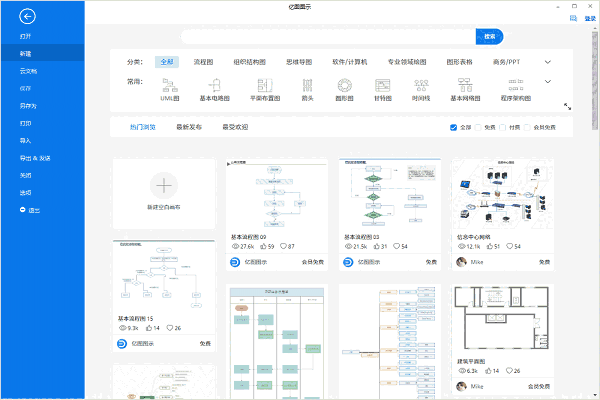The image size is (600, 400).
Task: Select the 流程图 category tab
Action: pyautogui.click(x=203, y=62)
